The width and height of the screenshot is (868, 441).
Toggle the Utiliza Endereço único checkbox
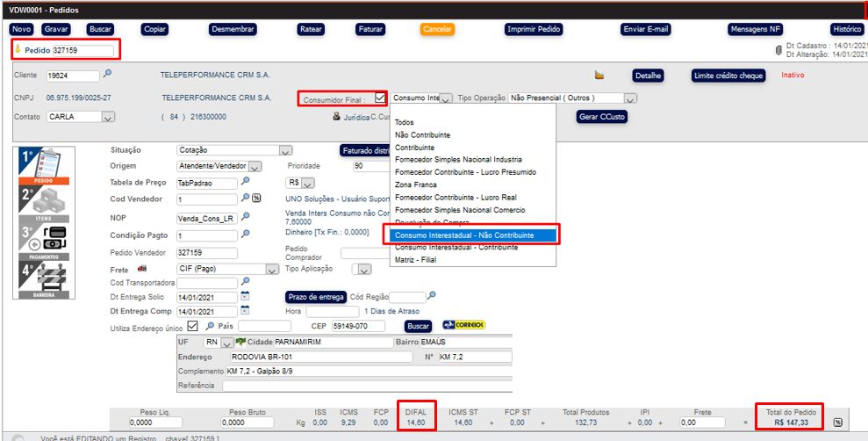click(193, 326)
